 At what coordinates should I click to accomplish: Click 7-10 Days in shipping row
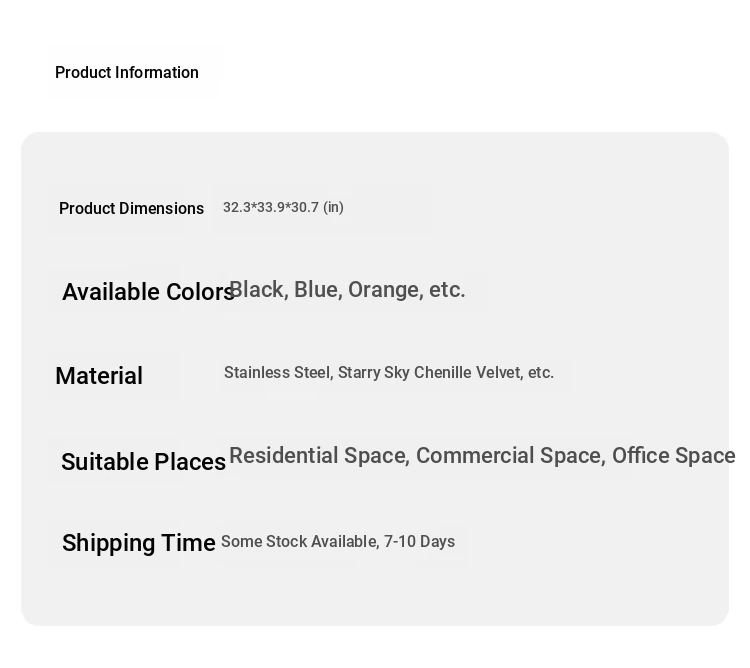pyautogui.click(x=419, y=542)
